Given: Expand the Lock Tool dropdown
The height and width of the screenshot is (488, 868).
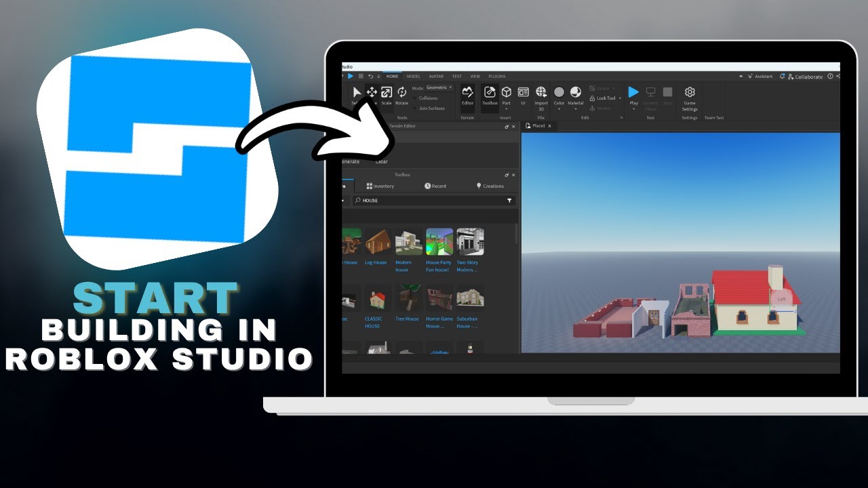Looking at the screenshot, I should [620, 98].
